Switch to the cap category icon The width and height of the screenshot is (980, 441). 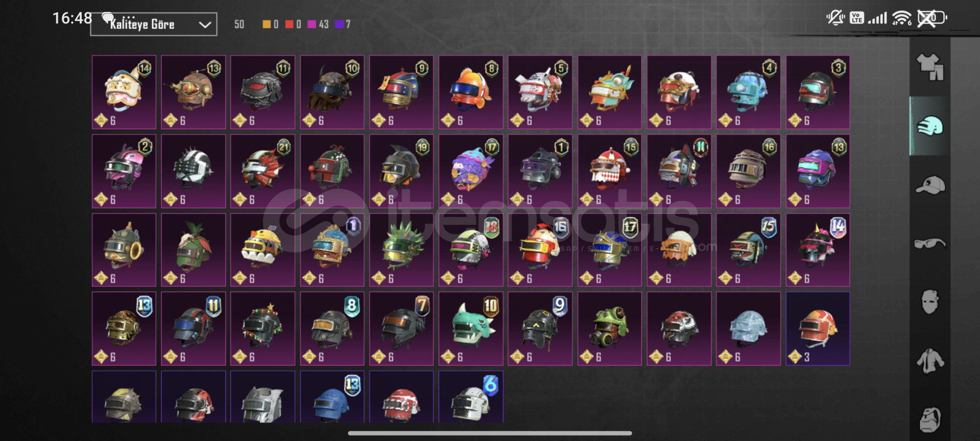930,185
